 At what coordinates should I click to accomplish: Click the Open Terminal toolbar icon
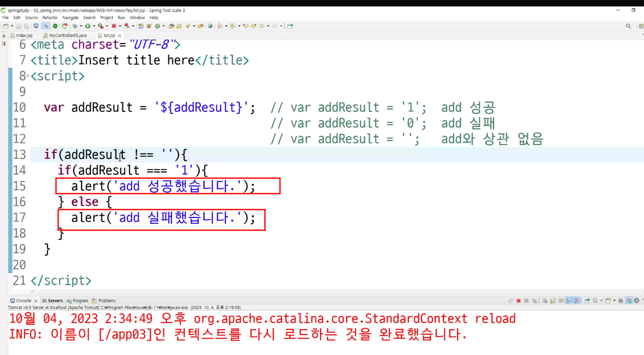coord(36,26)
